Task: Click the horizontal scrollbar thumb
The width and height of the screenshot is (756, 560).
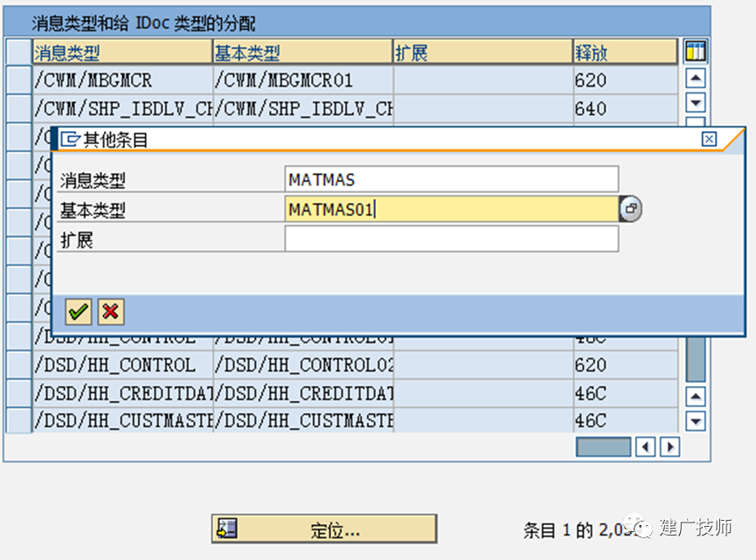Action: [x=603, y=446]
